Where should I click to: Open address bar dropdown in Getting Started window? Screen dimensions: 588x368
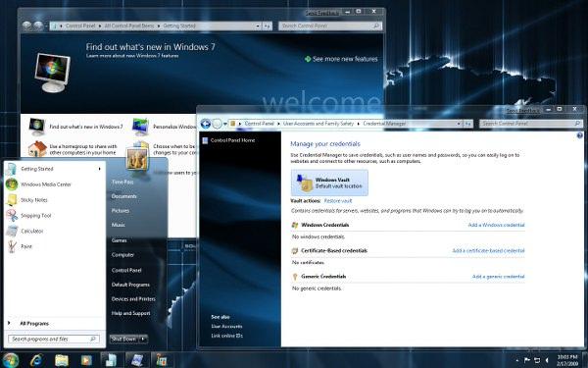258,26
